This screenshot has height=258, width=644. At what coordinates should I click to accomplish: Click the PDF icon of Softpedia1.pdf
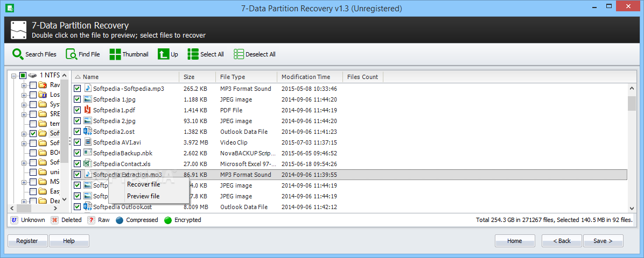point(87,110)
